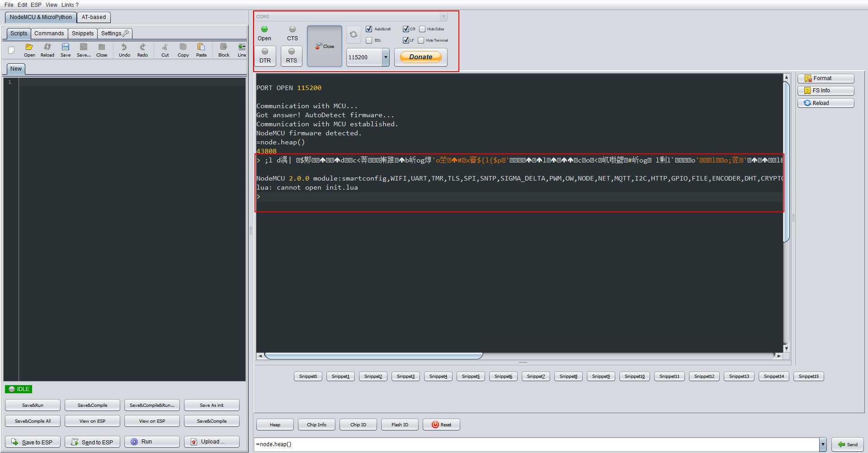Click the CTS status indicator
This screenshot has height=453, width=868.
(x=292, y=29)
